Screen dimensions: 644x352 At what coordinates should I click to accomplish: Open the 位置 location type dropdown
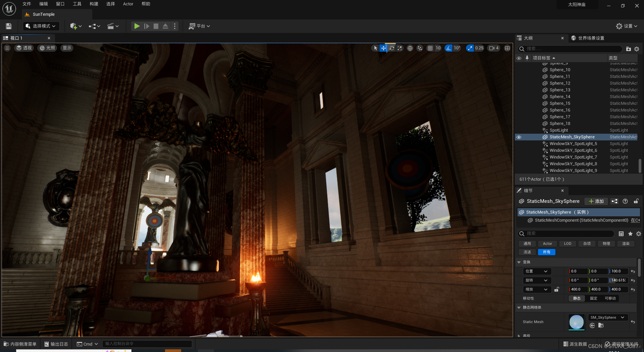[537, 271]
